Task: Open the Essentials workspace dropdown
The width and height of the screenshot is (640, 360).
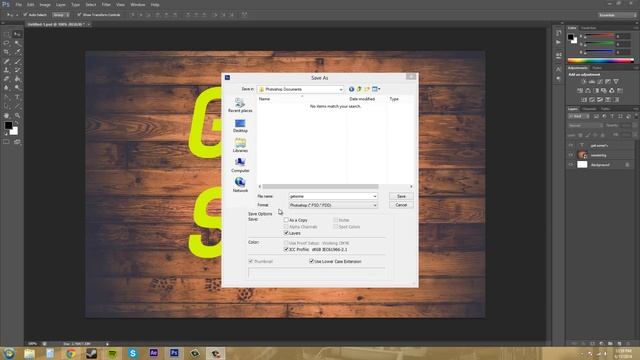Action: [617, 15]
